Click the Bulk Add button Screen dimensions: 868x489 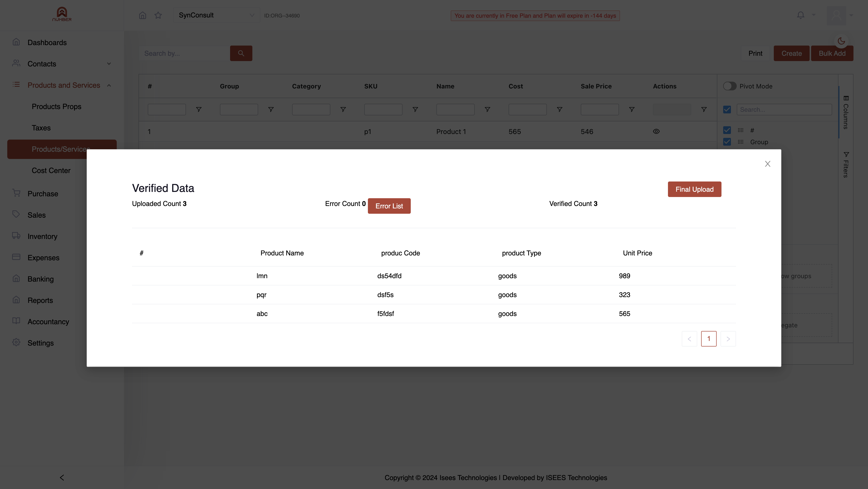click(832, 53)
